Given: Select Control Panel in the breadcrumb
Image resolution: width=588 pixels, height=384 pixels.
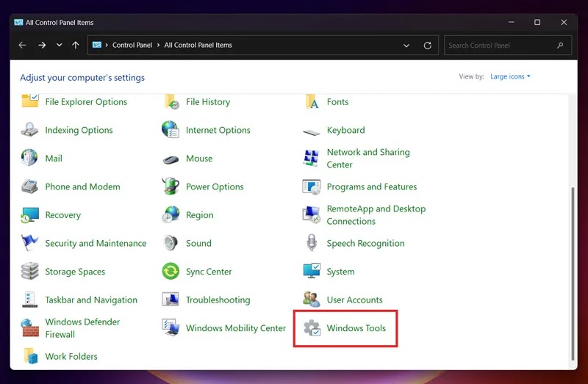Looking at the screenshot, I should (x=132, y=45).
